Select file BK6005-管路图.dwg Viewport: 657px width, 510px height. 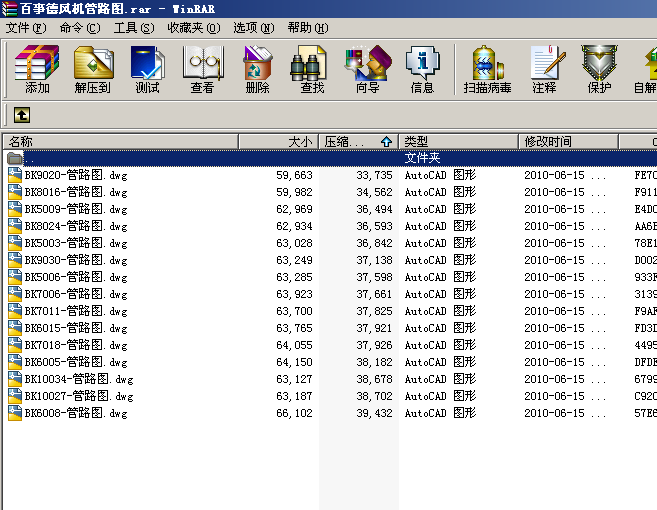[76, 362]
